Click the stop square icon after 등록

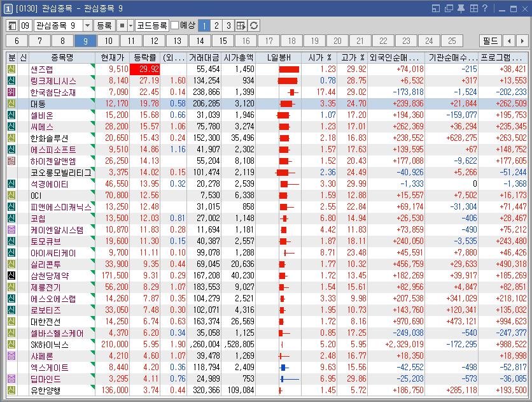[x=122, y=26]
